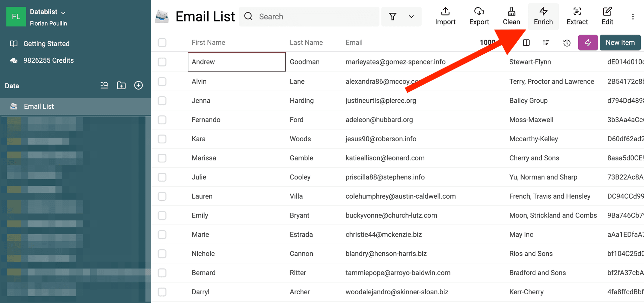
Task: Click the Import toolbar icon
Action: (x=445, y=16)
